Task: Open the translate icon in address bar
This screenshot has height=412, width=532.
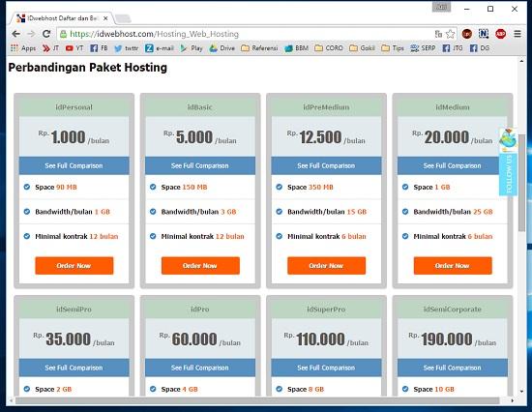Action: click(x=438, y=34)
